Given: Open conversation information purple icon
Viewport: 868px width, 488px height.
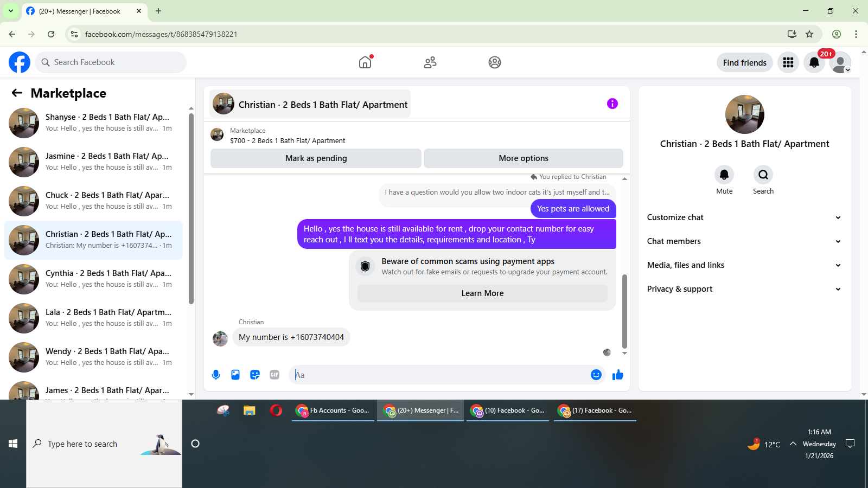Looking at the screenshot, I should point(612,104).
